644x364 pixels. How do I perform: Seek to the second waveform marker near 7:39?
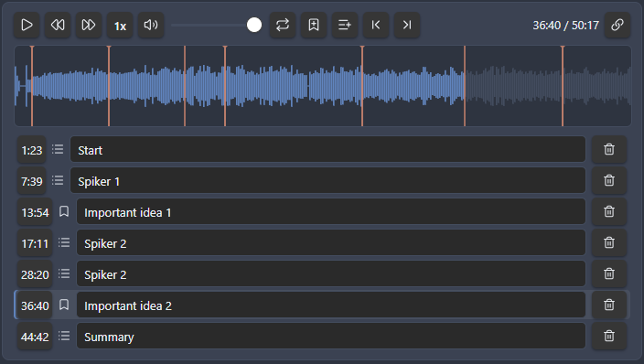[109, 86]
